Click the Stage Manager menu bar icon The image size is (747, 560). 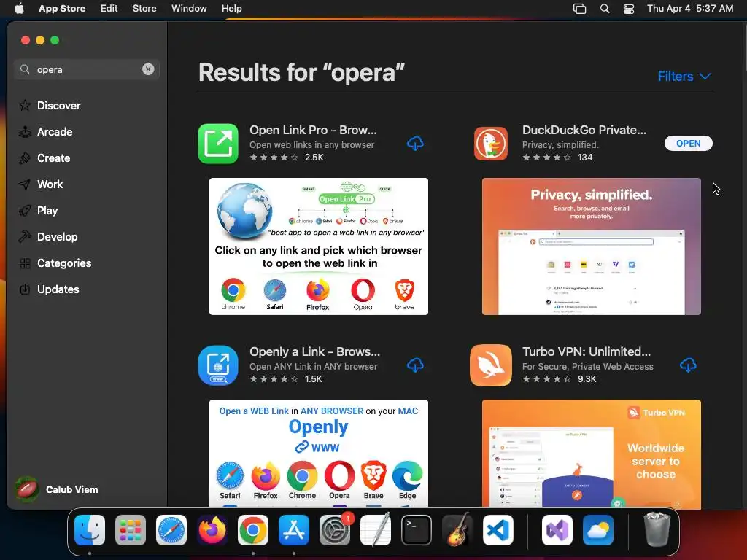[x=579, y=8]
